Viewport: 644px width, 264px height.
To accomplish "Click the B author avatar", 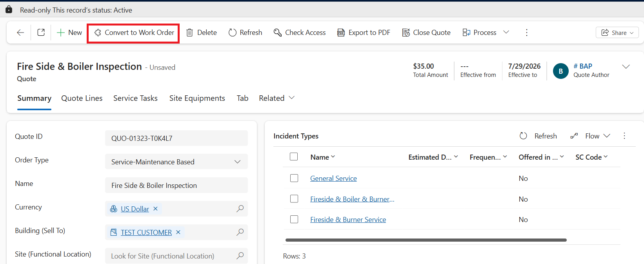I will (x=561, y=71).
